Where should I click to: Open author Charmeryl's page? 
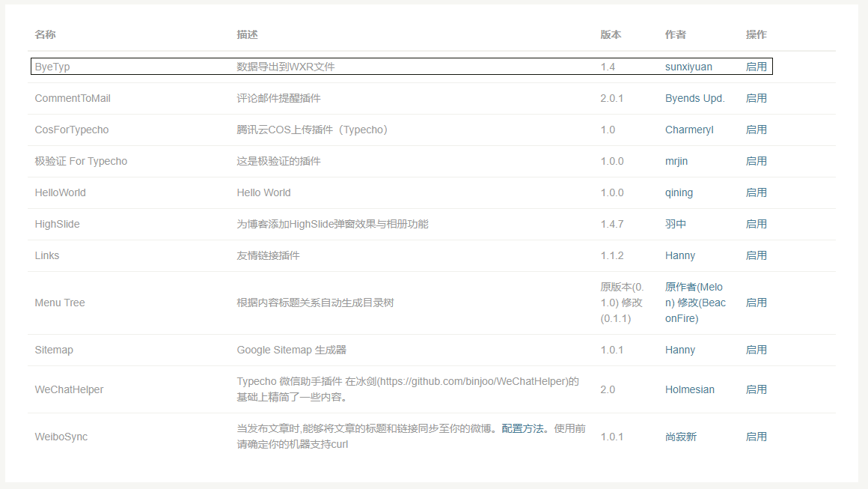(689, 130)
